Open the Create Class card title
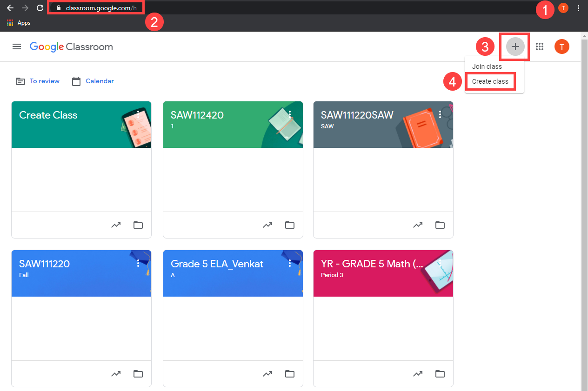 (x=48, y=115)
